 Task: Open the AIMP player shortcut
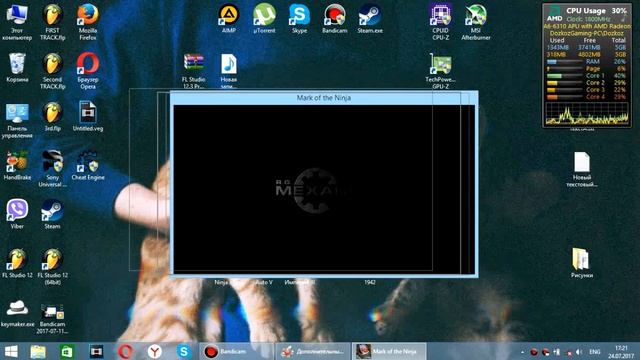[229, 19]
